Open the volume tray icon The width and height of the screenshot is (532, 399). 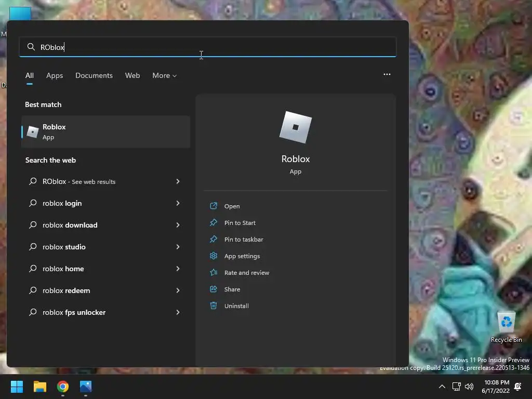[469, 387]
